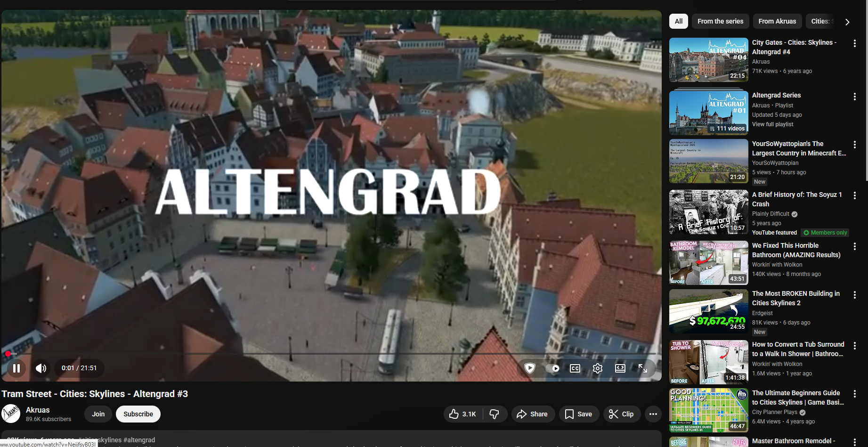
Task: Open options menu for YourSoWyattopian's video
Action: 855,145
